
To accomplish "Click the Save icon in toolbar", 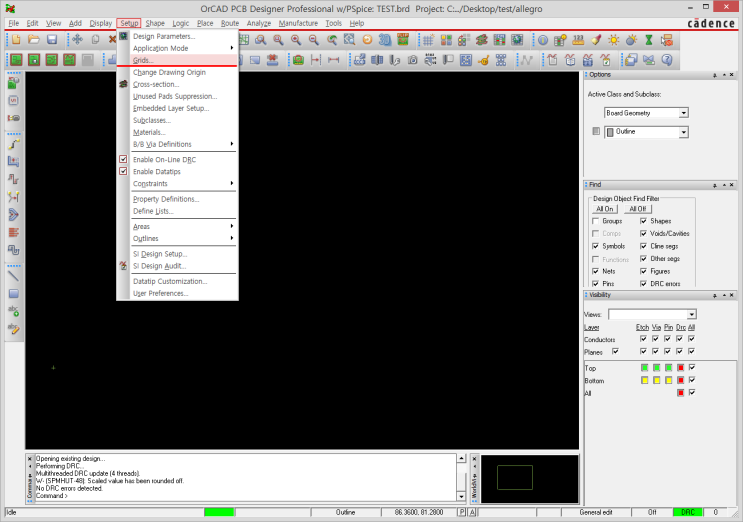I will (51, 40).
